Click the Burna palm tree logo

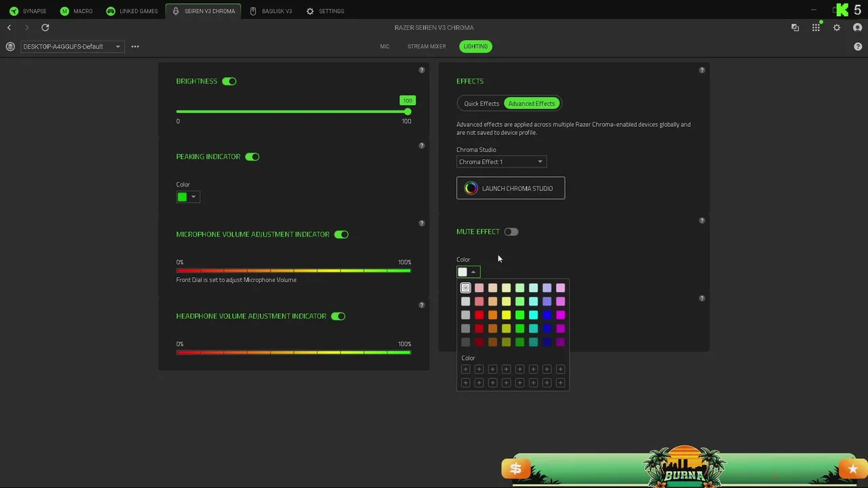[x=685, y=467]
